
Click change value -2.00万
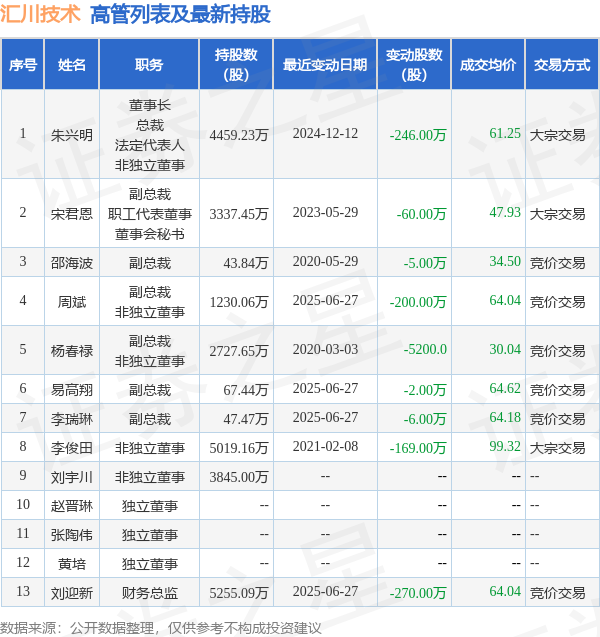click(425, 390)
